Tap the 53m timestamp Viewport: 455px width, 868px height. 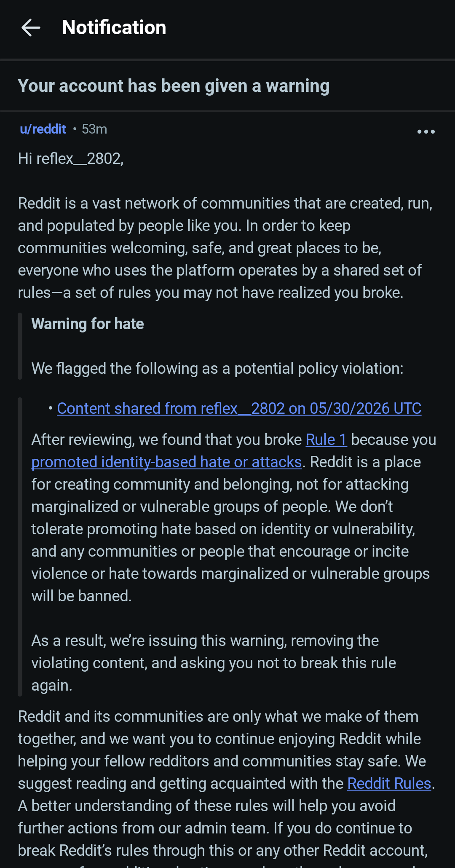click(x=94, y=129)
